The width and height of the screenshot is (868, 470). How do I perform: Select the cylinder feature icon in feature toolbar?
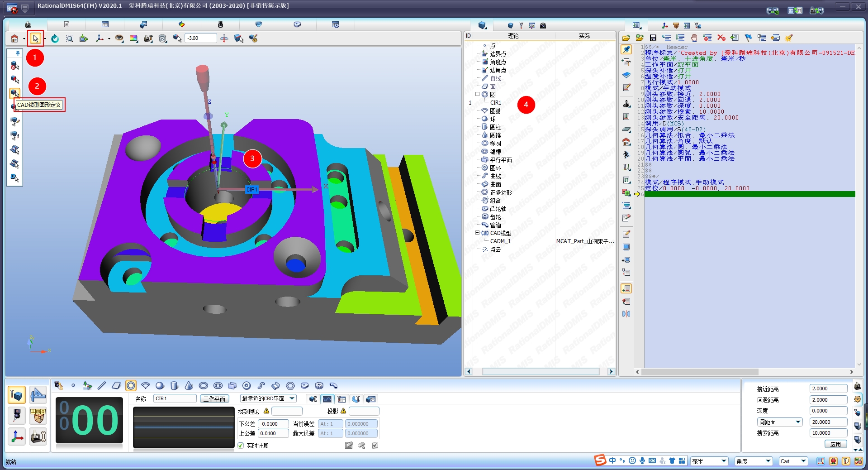174,385
